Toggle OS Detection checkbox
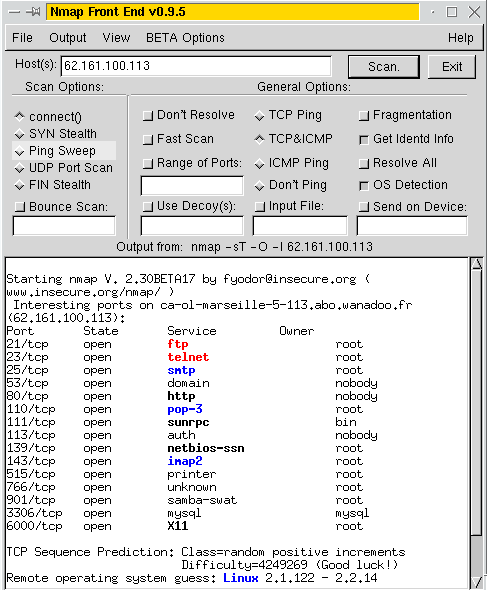 [364, 186]
